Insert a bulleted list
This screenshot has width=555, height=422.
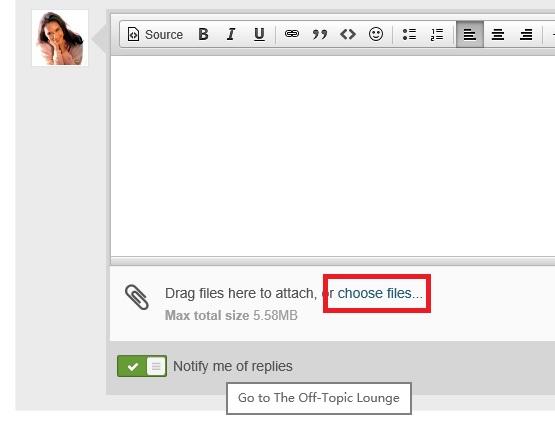(409, 34)
